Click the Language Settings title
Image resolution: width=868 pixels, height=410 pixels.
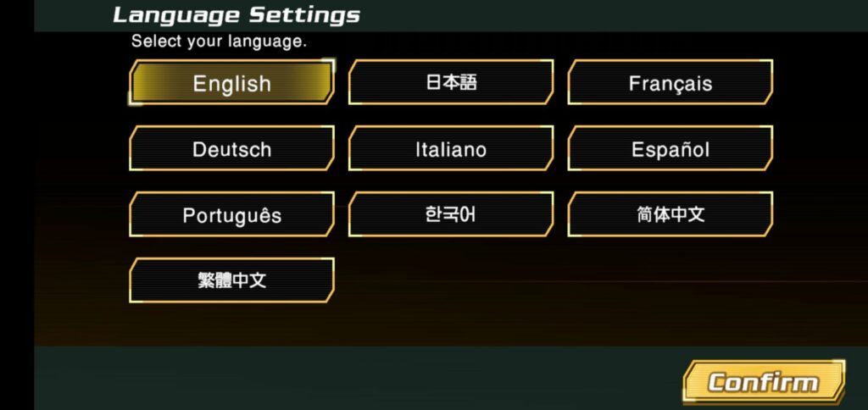click(x=236, y=15)
